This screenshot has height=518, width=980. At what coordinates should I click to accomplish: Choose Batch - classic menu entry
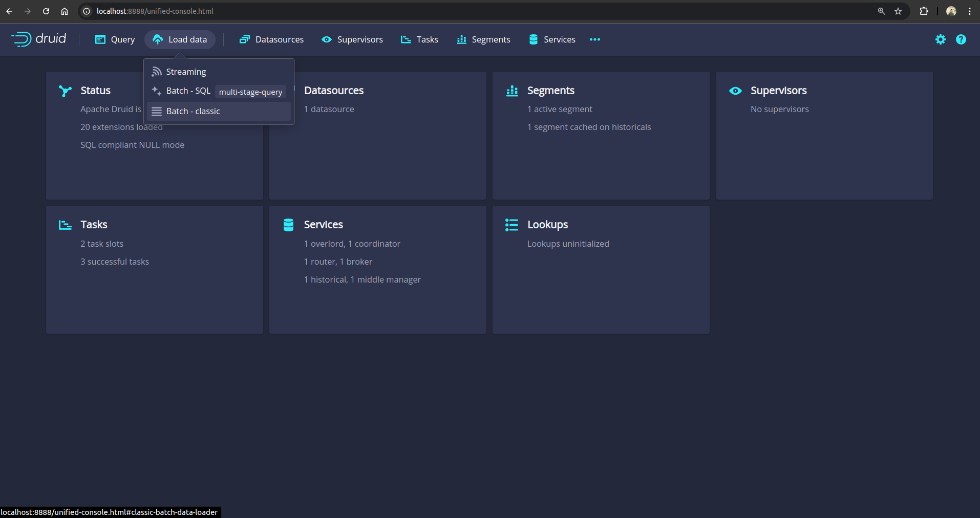[x=193, y=111]
